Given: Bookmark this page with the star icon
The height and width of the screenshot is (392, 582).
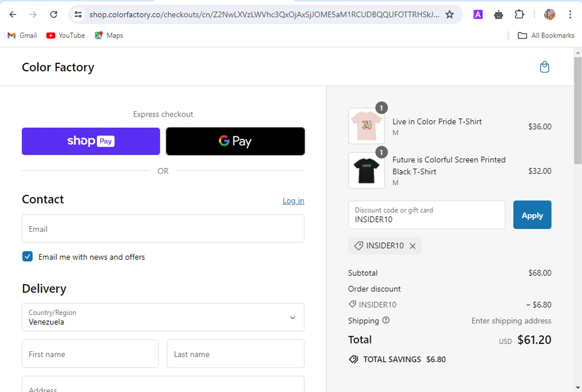Looking at the screenshot, I should click(x=449, y=14).
